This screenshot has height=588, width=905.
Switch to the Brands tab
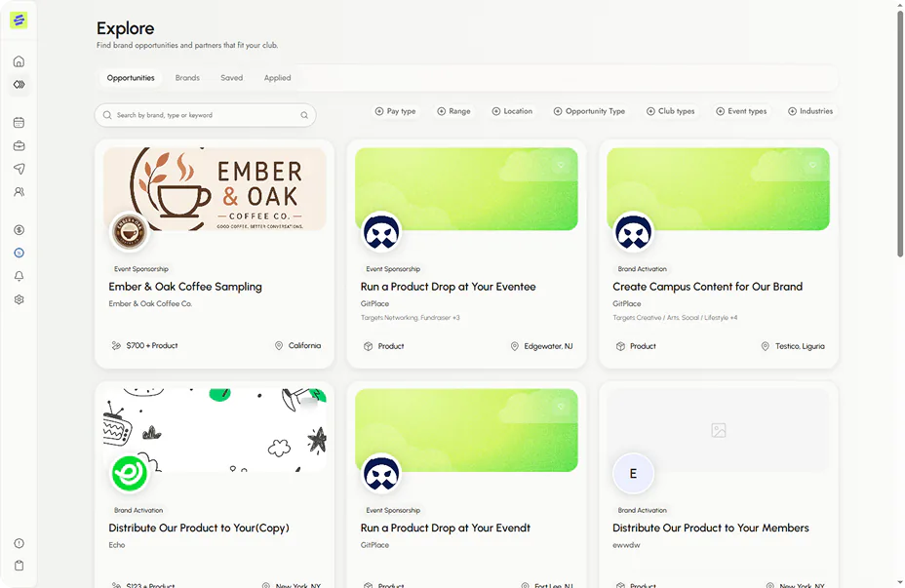click(187, 78)
